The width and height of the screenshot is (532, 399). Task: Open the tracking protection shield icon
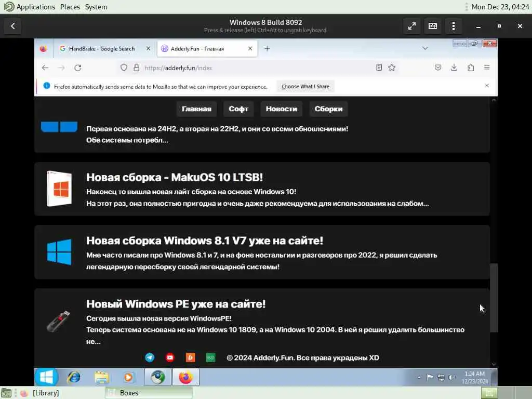click(124, 68)
